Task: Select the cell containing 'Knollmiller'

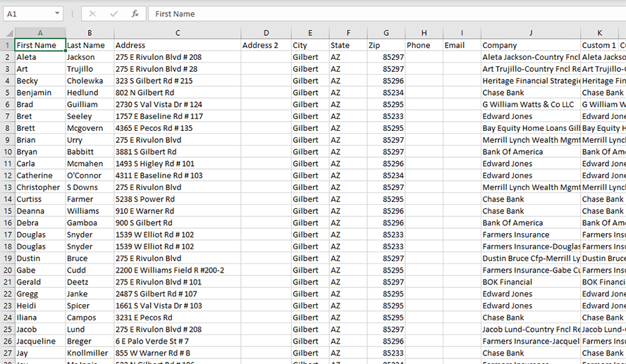Action: click(90, 353)
